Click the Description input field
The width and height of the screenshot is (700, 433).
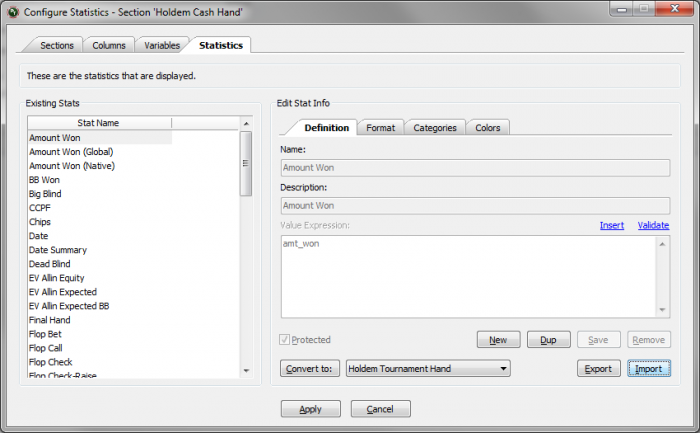click(x=475, y=206)
